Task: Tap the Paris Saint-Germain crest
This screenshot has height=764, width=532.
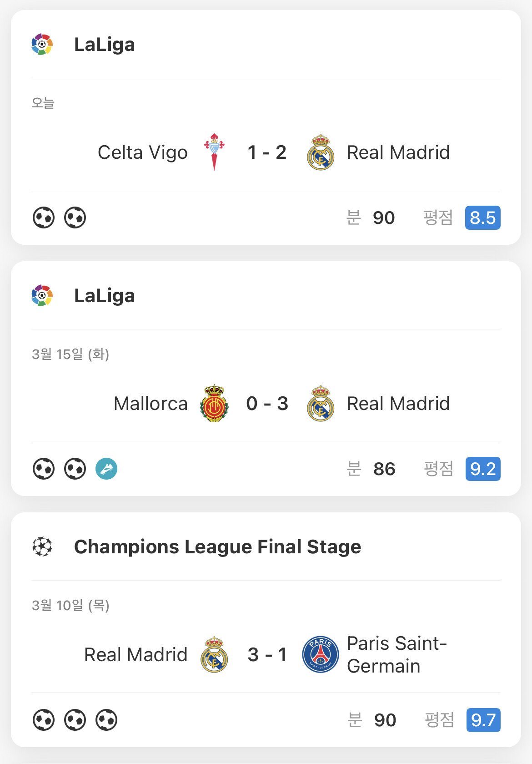Action: tap(321, 654)
